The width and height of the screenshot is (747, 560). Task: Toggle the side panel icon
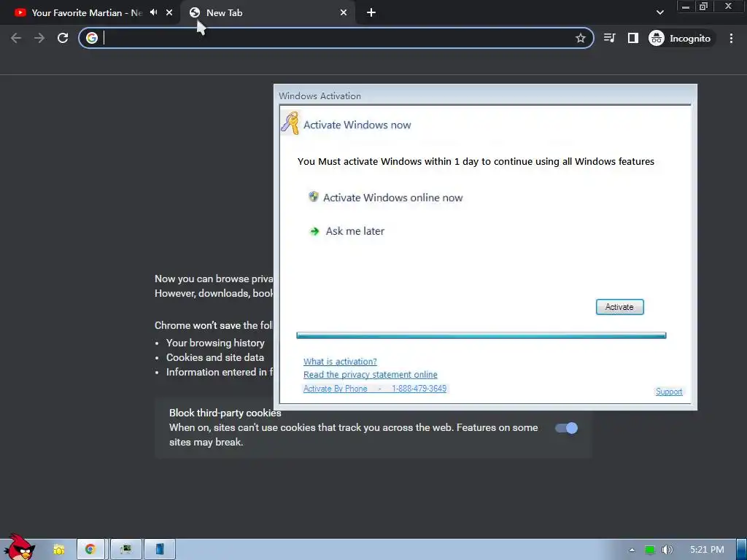[x=632, y=38]
